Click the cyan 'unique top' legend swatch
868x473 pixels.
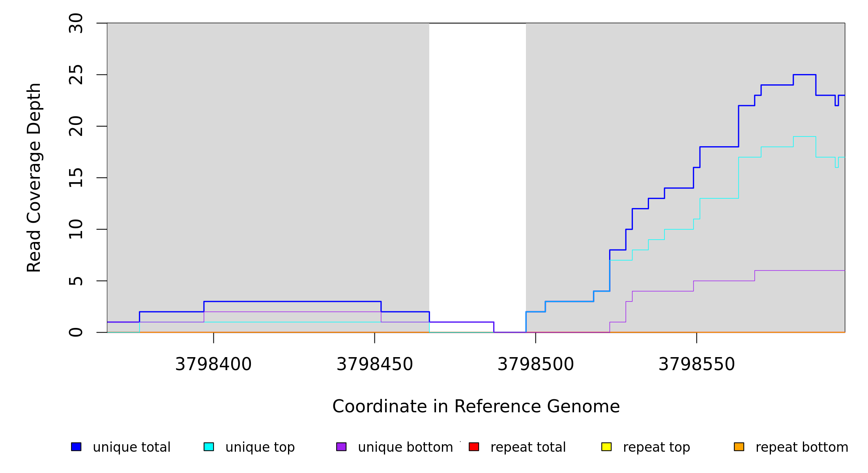pos(209,447)
